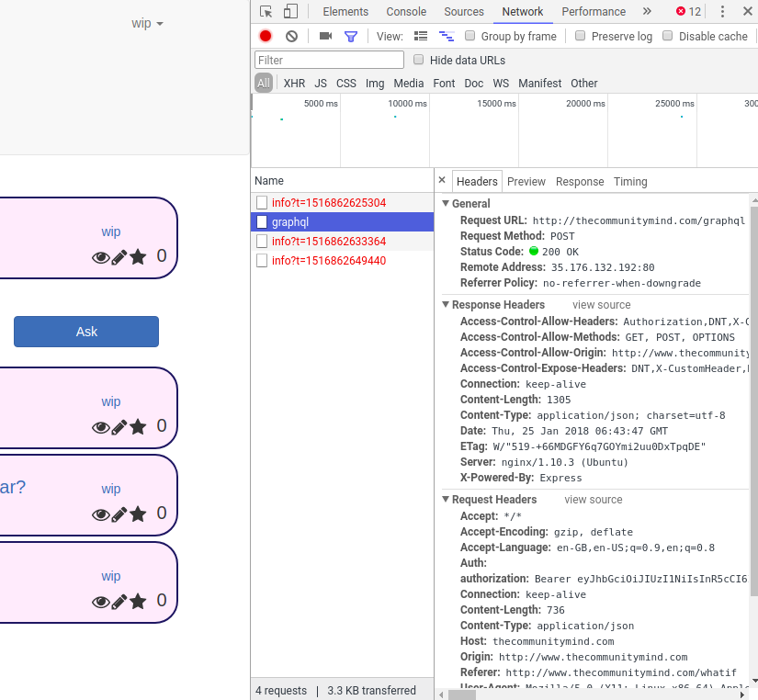Image resolution: width=758 pixels, height=700 pixels.
Task: Close the request details pane
Action: click(442, 181)
